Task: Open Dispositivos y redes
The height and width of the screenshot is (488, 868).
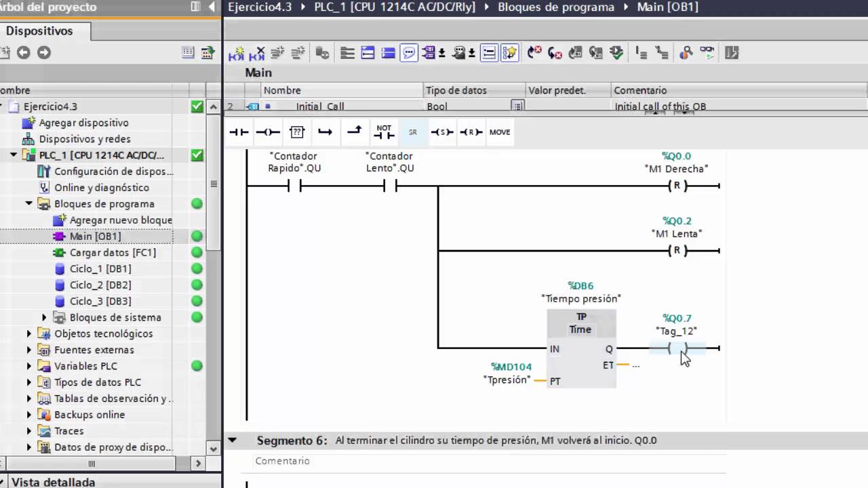Action: [x=85, y=139]
